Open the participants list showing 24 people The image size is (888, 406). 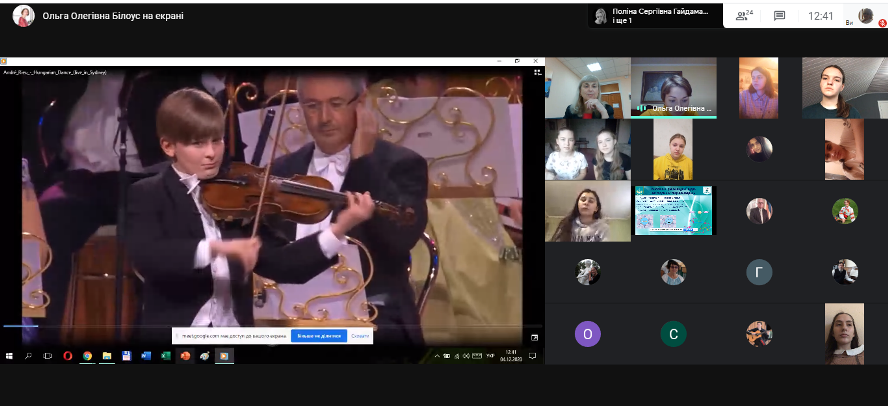coord(744,16)
